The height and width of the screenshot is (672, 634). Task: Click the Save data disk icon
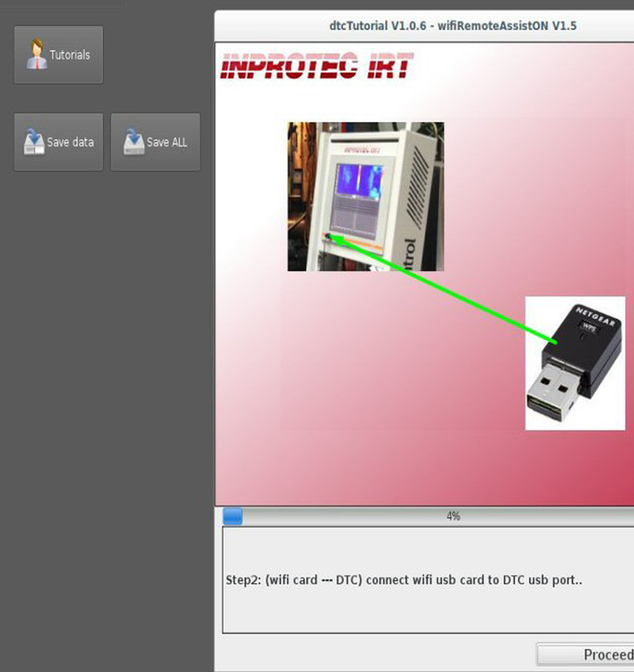point(34,142)
